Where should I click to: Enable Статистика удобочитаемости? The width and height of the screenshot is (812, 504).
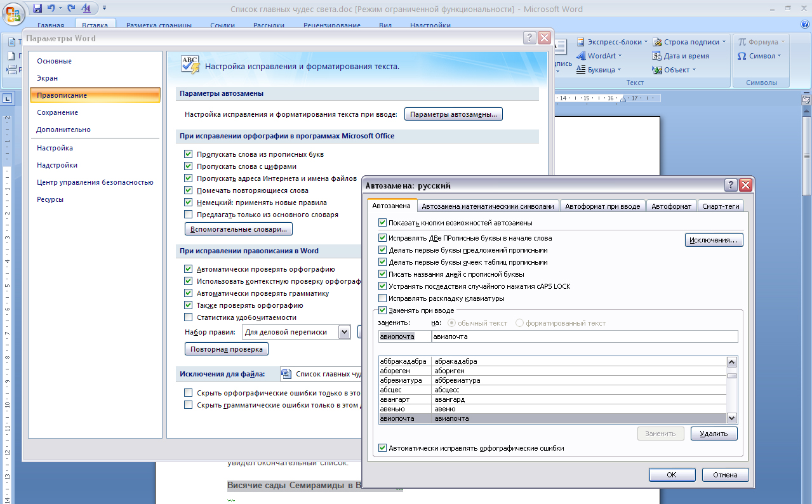[x=188, y=317]
